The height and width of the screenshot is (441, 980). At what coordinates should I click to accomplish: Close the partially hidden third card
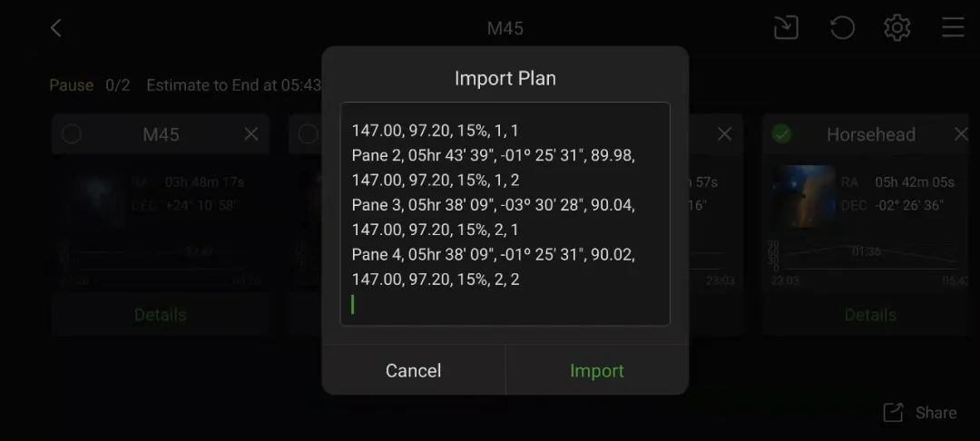pos(724,134)
